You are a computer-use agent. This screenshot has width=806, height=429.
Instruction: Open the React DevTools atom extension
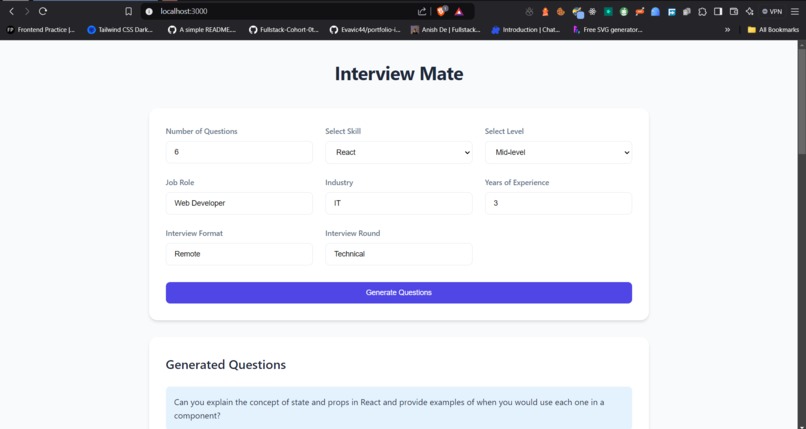coord(592,11)
